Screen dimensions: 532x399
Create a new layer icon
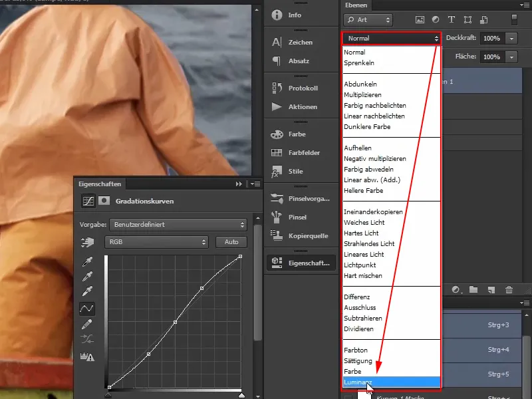point(491,290)
